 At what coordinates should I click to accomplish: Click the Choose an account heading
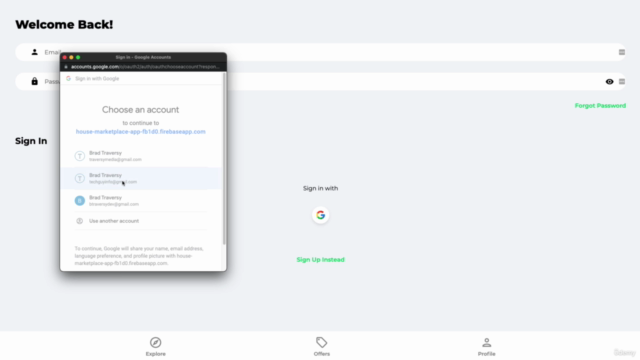[140, 110]
